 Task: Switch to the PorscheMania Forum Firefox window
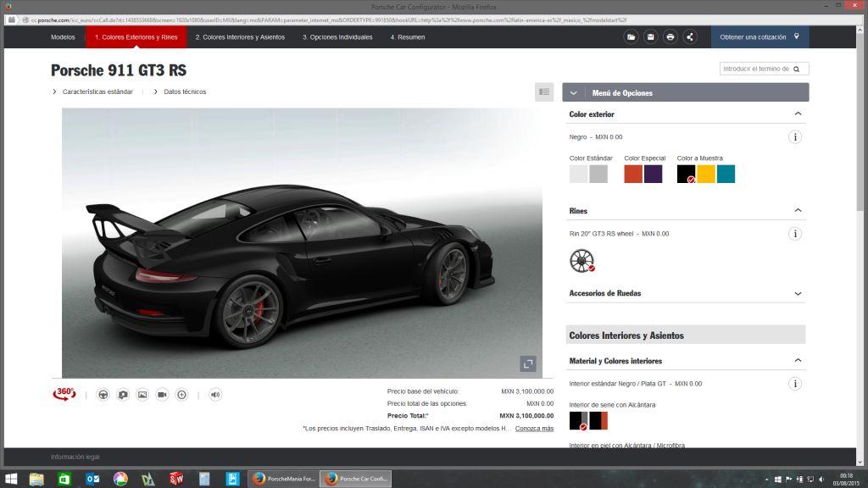click(283, 479)
